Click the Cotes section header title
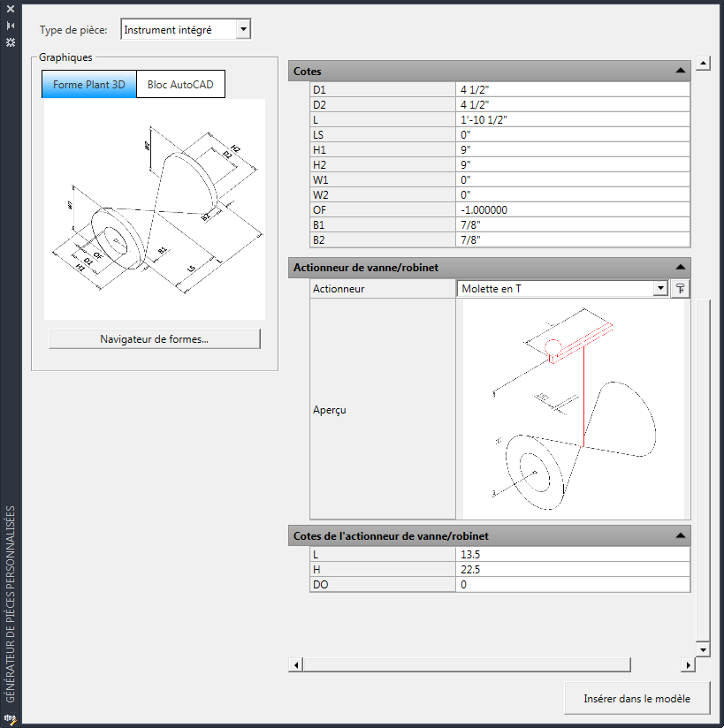724x728 pixels. [x=307, y=71]
